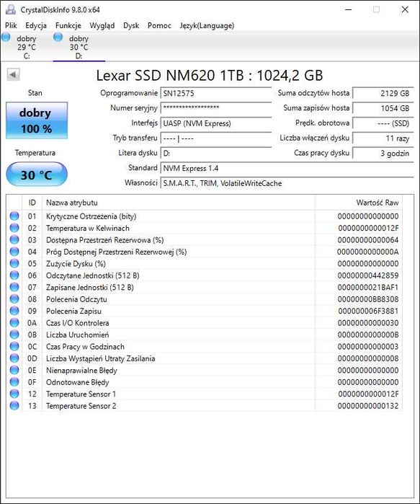Screen dimensions: 420x504
Task: Click raw value 00000000BB8308
Action: click(368, 299)
